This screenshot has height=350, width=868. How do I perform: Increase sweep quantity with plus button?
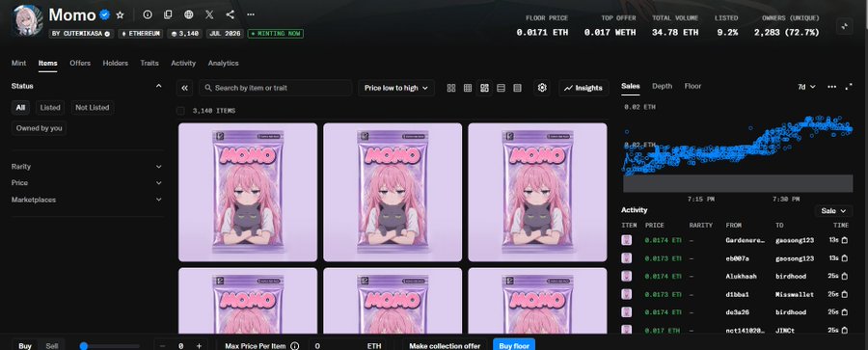200,345
